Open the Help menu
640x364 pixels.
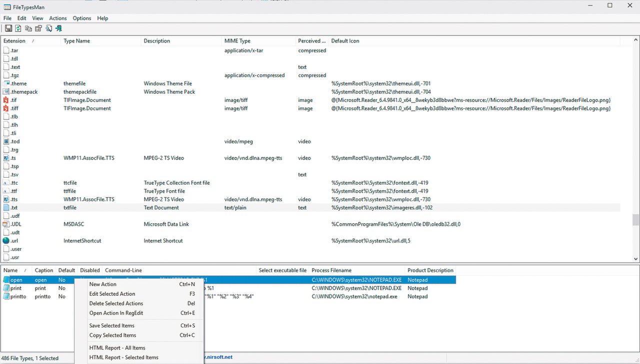[102, 18]
